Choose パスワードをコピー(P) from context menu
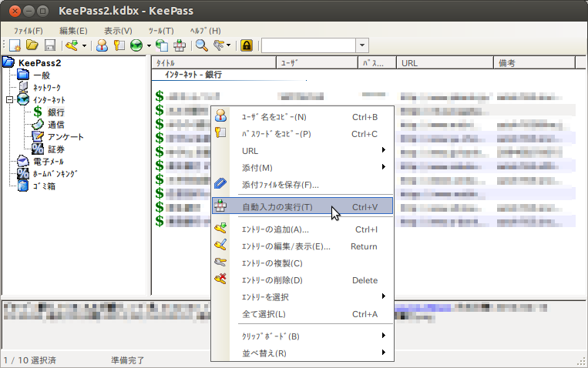Screen dimensions: 588x368 [302, 134]
